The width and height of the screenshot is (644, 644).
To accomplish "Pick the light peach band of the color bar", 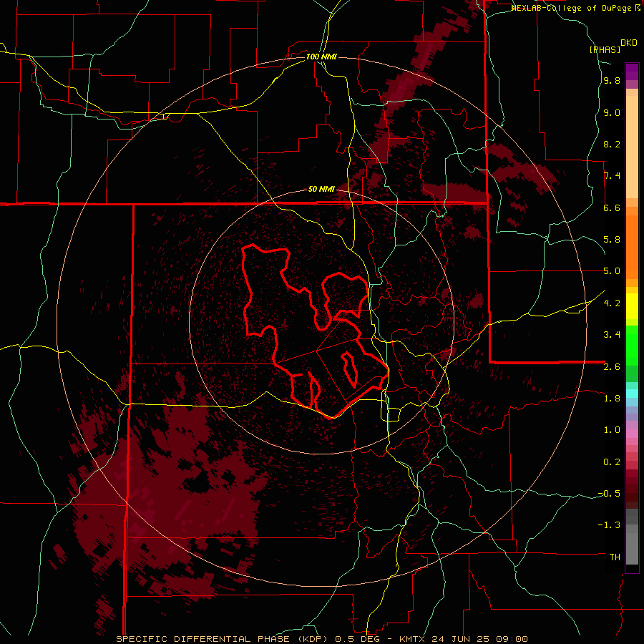I will pyautogui.click(x=632, y=146).
